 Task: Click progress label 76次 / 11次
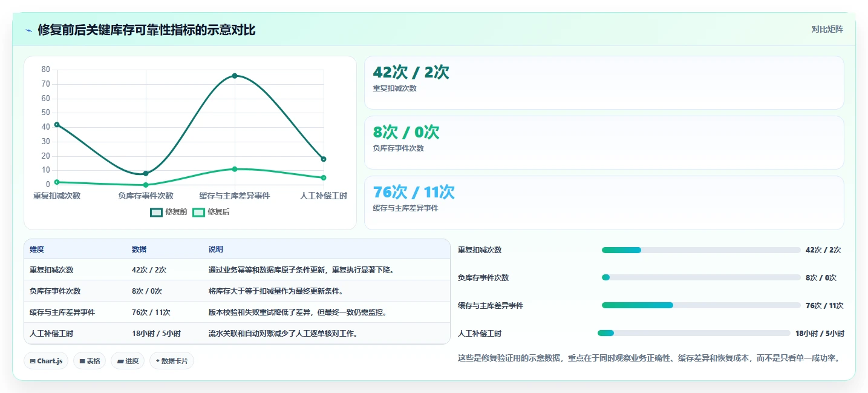point(824,306)
